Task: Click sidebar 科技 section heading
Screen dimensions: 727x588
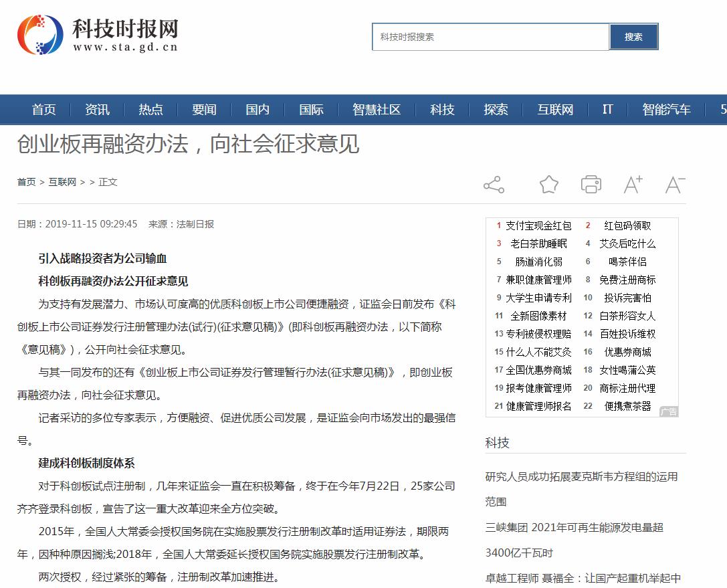Action: (x=497, y=443)
